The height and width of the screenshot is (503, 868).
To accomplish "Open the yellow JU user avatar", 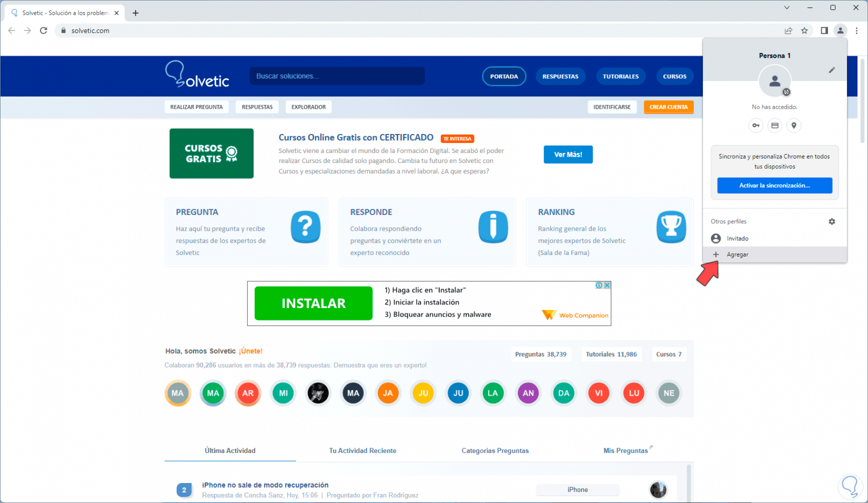I will point(423,393).
